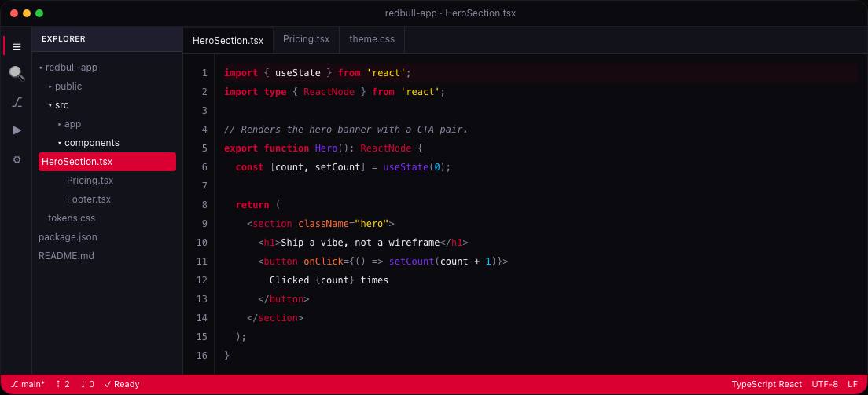The width and height of the screenshot is (868, 395).
Task: Change the LF line ending setting
Action: coord(852,384)
